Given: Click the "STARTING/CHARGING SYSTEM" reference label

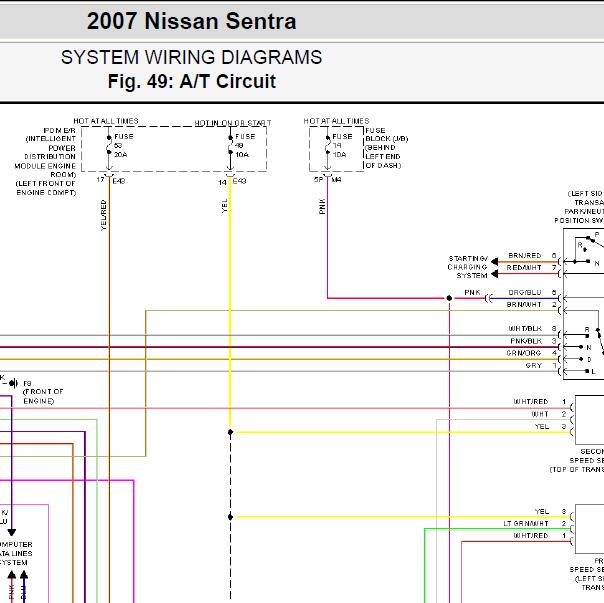Looking at the screenshot, I should click(468, 267).
